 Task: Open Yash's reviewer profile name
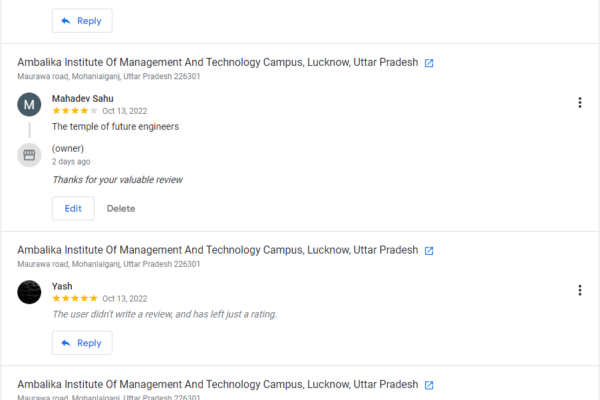(x=62, y=286)
